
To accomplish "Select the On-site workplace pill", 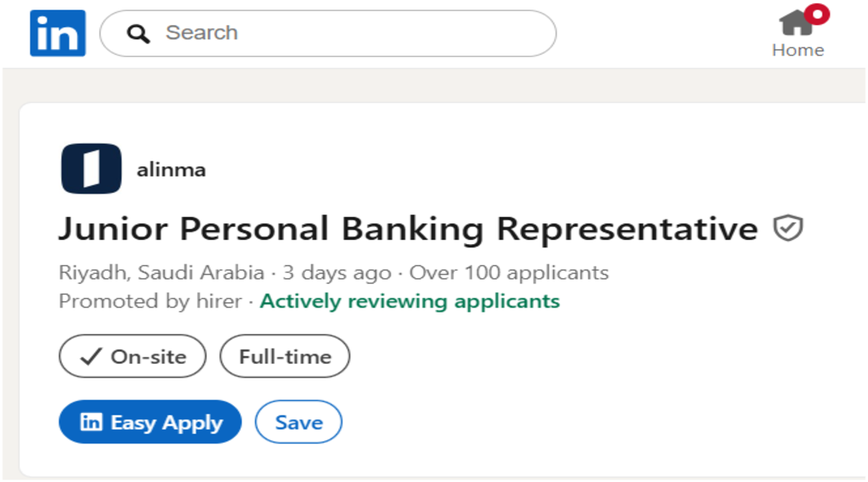I will tap(133, 357).
